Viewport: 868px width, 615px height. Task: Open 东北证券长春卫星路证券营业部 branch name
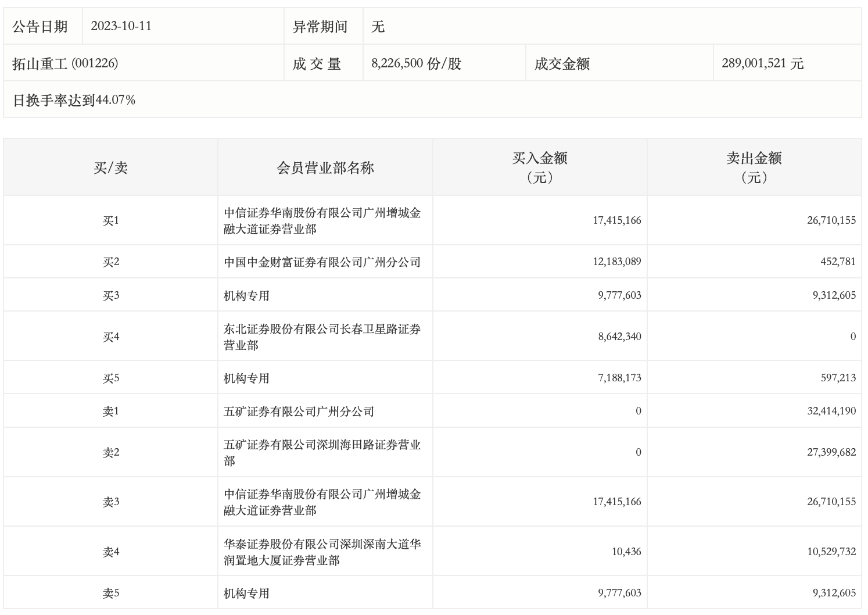tap(322, 337)
